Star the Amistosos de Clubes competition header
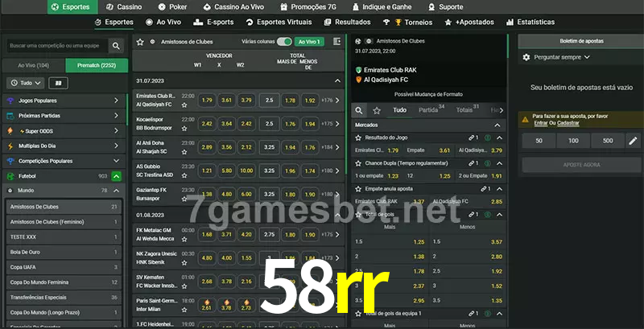Image resolution: width=644 pixels, height=329 pixels. [141, 41]
